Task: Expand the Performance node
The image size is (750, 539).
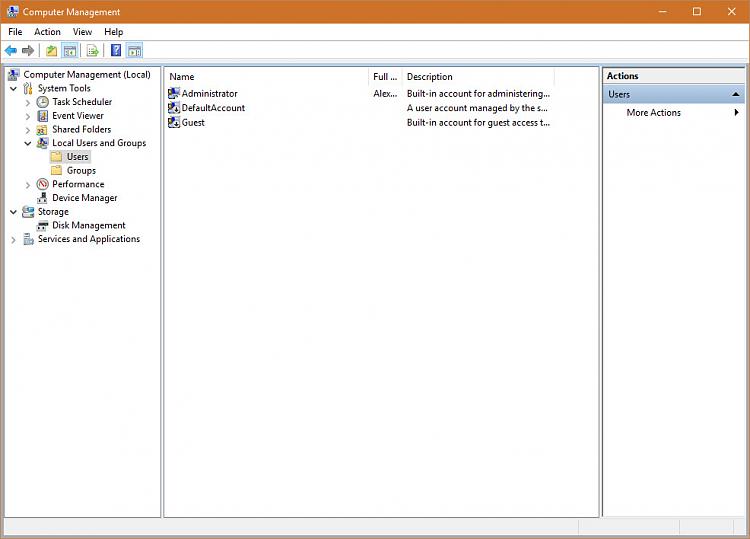Action: (x=28, y=185)
